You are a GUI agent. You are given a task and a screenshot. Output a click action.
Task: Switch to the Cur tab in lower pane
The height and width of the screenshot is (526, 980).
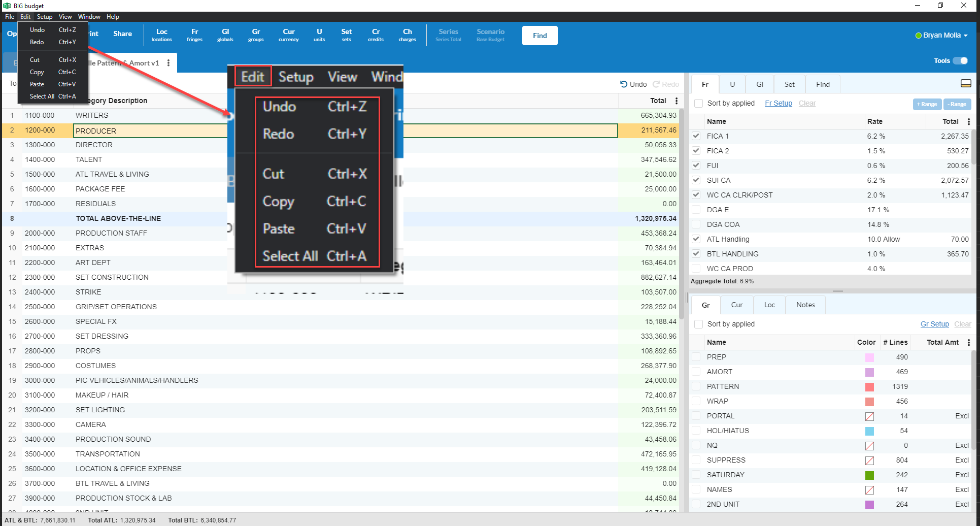coord(737,305)
